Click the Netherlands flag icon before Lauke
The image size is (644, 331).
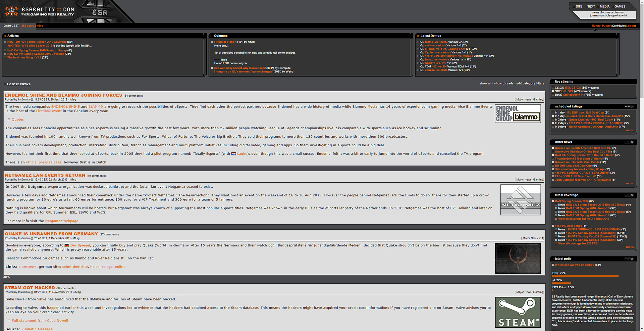coord(233,154)
